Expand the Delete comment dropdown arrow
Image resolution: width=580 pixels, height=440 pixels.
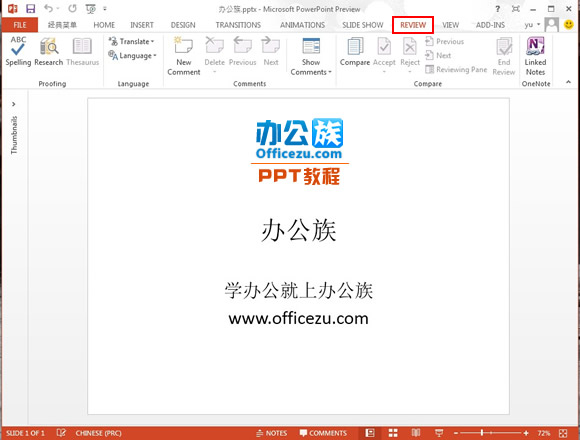pos(215,72)
